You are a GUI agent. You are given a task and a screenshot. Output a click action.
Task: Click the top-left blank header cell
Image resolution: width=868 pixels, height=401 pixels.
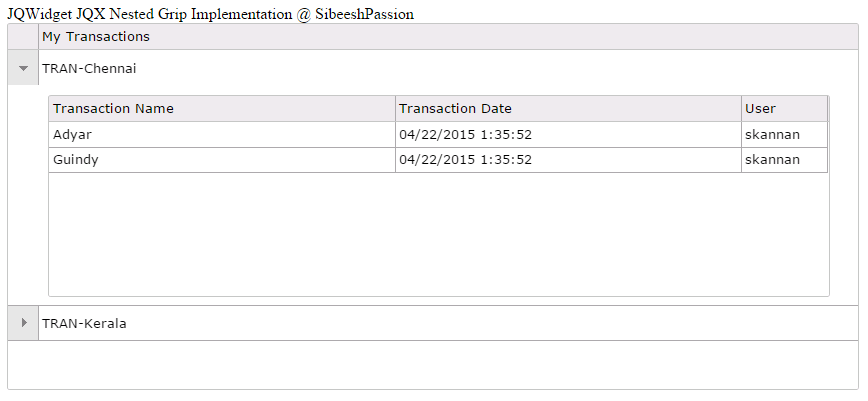point(23,37)
